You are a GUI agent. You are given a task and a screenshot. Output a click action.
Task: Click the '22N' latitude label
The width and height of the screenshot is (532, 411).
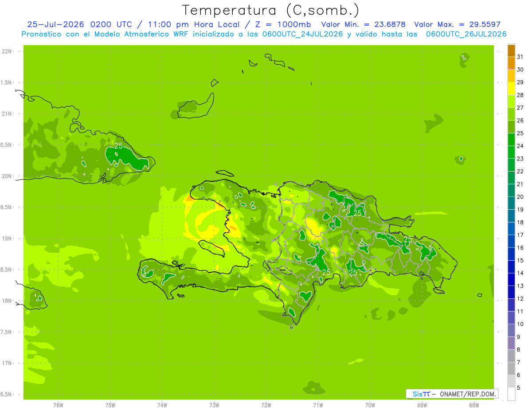(6, 51)
